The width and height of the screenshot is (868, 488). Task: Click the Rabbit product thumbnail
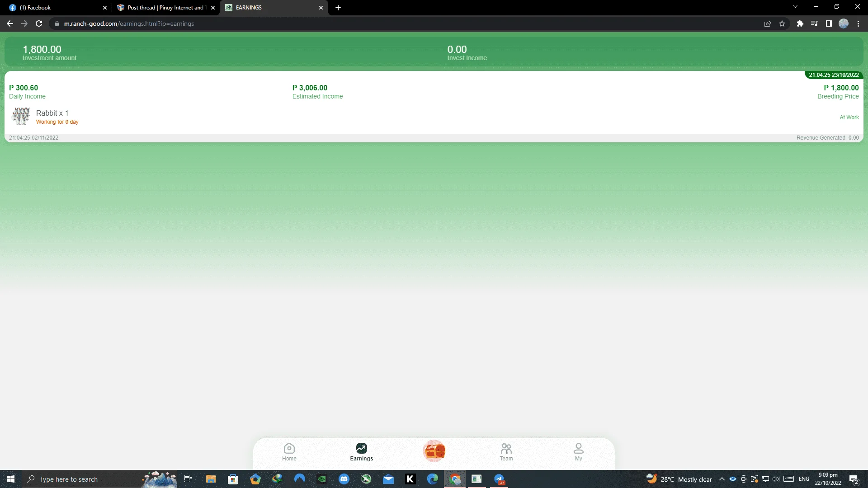point(21,116)
